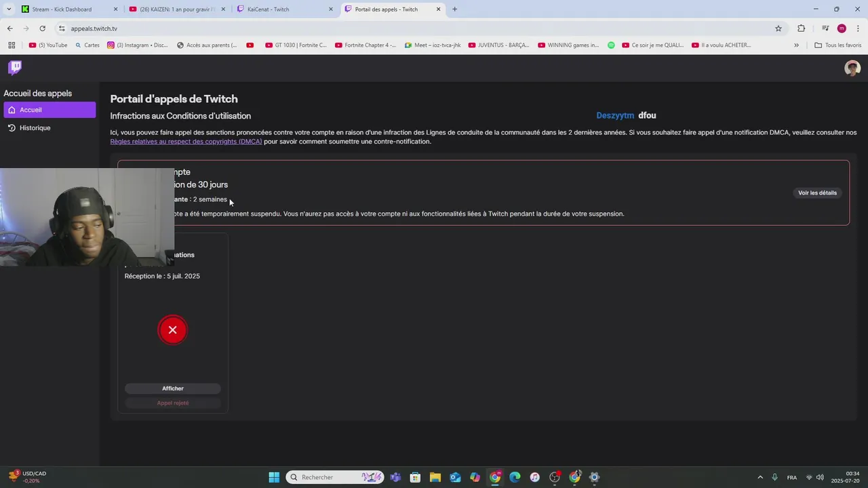Screen dimensions: 868x488
Task: Open the DMCA copyright rules link
Action: coord(186,142)
